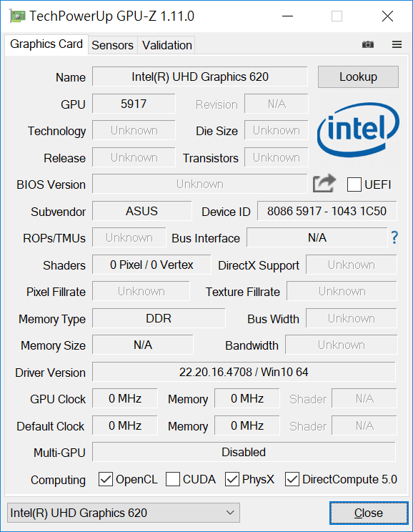This screenshot has width=413, height=532.
Task: Click the Memory clock field in GPU Clock row
Action: pos(247,398)
